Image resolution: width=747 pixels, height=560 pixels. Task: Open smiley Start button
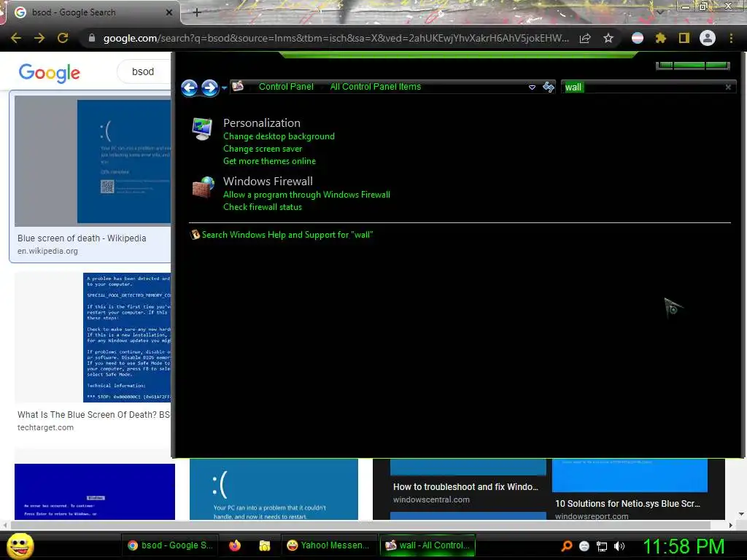pos(20,545)
